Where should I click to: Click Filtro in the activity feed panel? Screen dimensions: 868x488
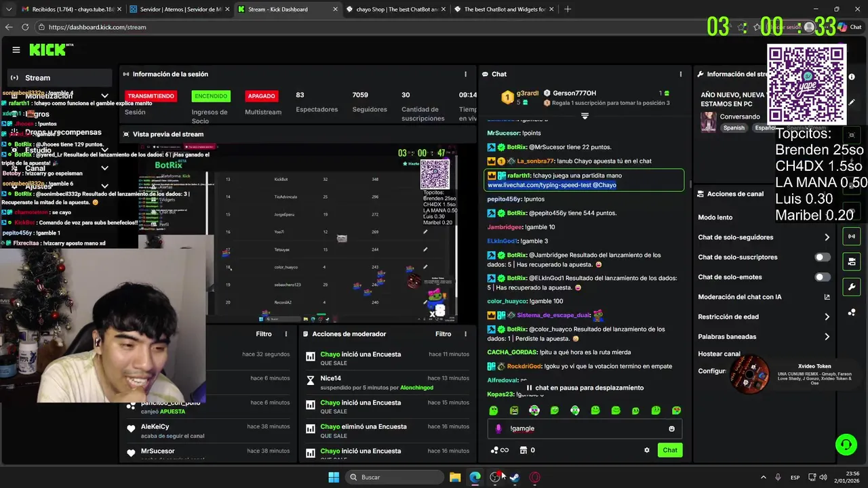point(263,334)
